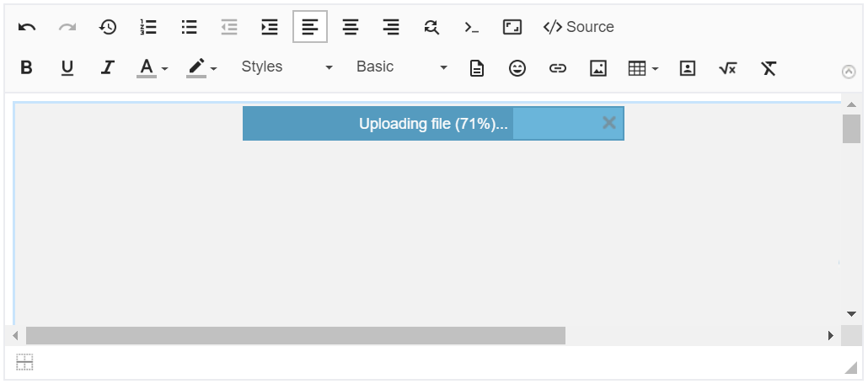
Task: Insert a bulleted list
Action: tap(189, 27)
